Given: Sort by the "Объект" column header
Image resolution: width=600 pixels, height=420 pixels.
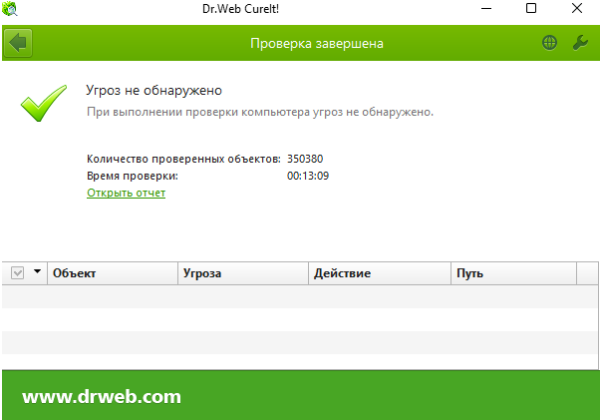Looking at the screenshot, I should [112, 273].
